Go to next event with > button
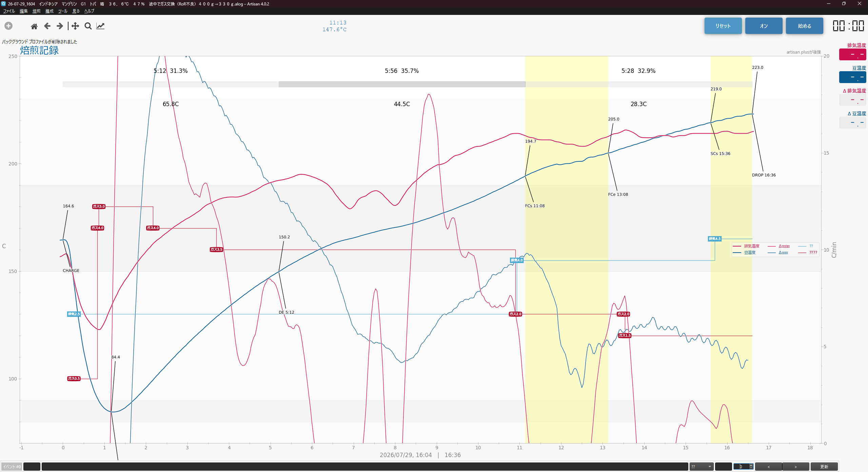Viewport: 868px width, 472px height. pos(795,467)
